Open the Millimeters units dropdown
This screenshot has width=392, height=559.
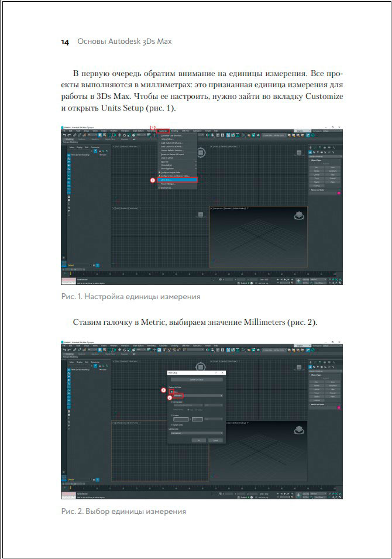coord(197,396)
